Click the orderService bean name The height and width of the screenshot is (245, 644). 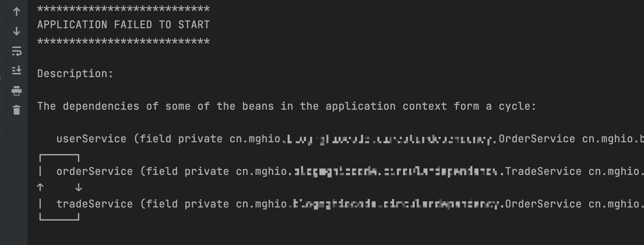click(95, 171)
